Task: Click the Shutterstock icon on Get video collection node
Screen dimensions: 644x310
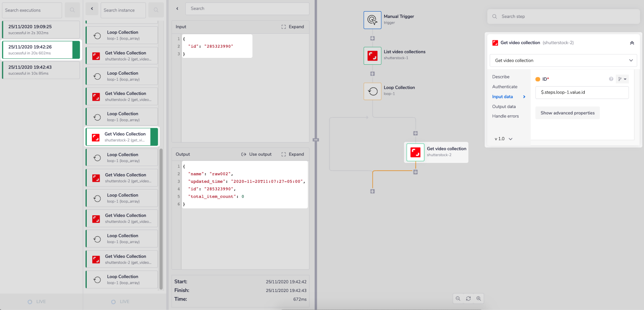Action: 415,152
